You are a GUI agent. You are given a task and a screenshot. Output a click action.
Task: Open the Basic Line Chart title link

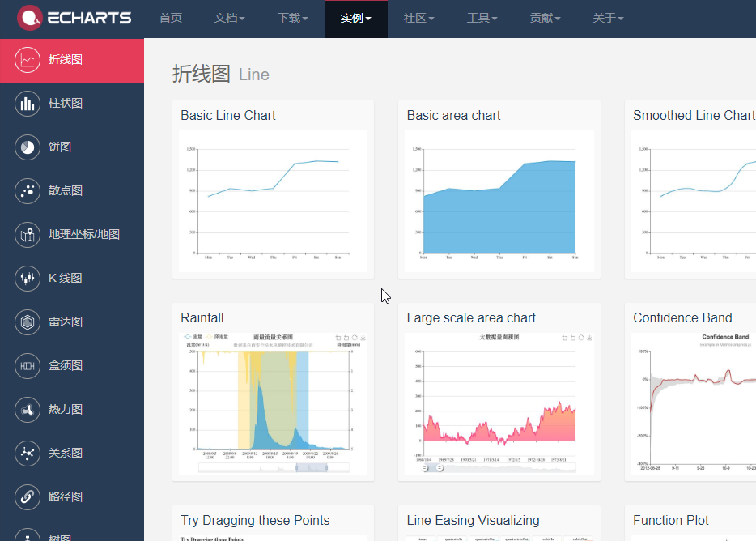click(228, 116)
